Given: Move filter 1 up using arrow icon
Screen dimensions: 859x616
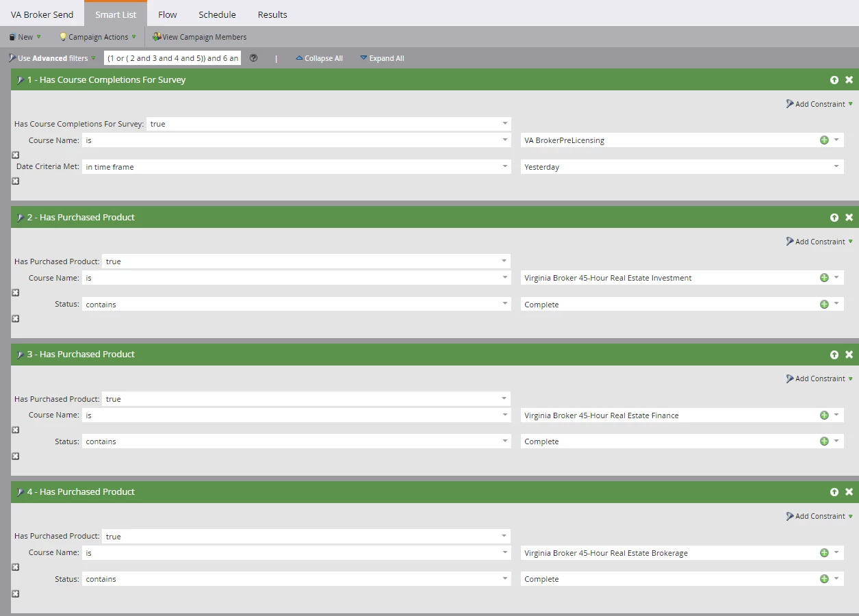Looking at the screenshot, I should pyautogui.click(x=834, y=80).
